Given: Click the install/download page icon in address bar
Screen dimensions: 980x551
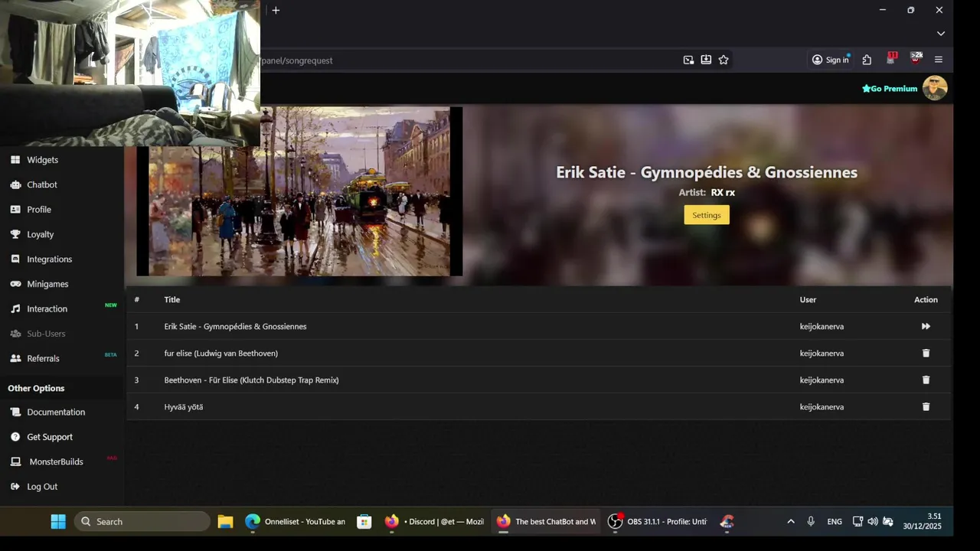Looking at the screenshot, I should [706, 60].
